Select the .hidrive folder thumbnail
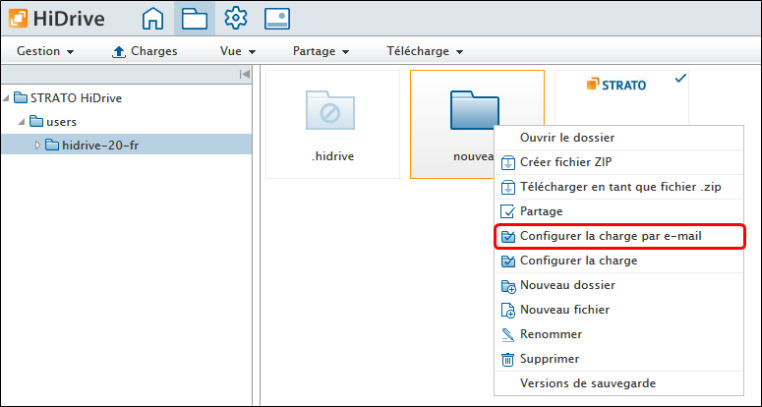Image resolution: width=762 pixels, height=407 pixels. [x=332, y=122]
